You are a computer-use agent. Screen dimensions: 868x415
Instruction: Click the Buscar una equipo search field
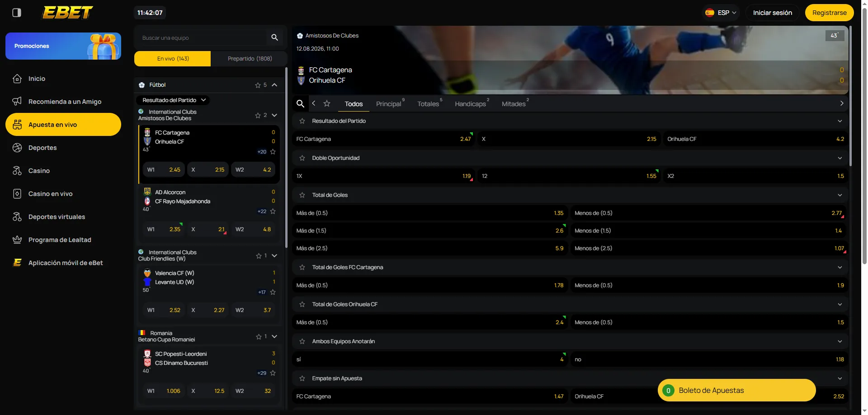tap(203, 38)
